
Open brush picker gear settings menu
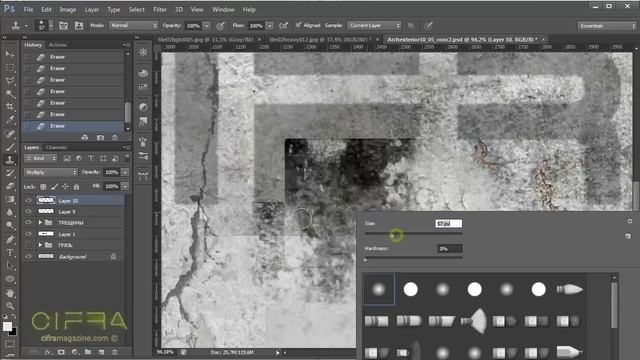pos(630,221)
